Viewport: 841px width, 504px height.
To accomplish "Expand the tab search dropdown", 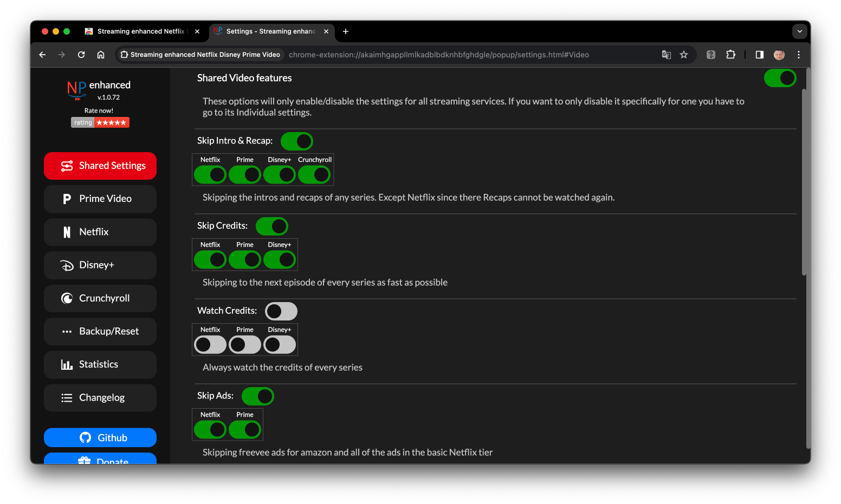I will coord(800,31).
